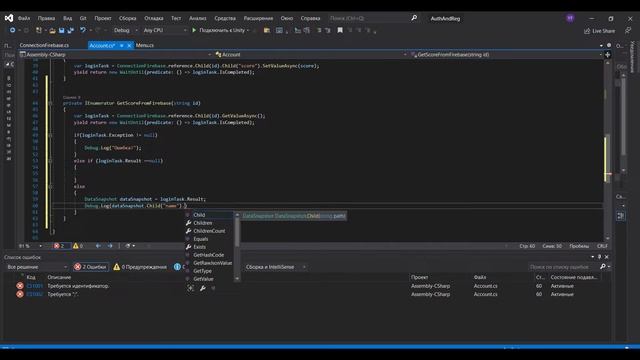Toggle the 0 Предупреждения warnings filter
This screenshot has height=360, width=640.
pos(140,267)
